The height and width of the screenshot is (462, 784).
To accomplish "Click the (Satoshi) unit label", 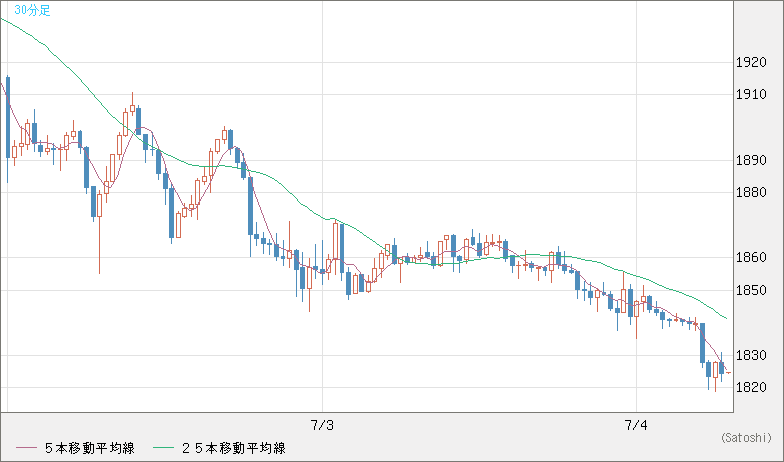I will pos(746,438).
